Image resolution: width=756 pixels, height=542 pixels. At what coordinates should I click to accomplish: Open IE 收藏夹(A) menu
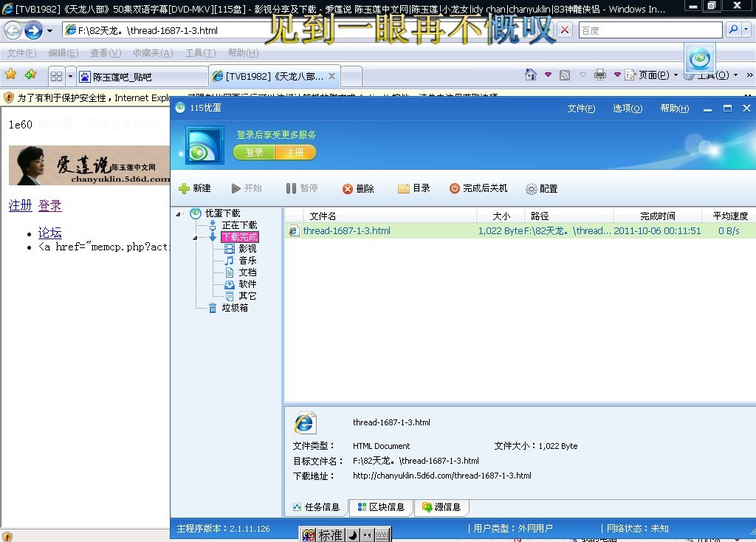(153, 53)
